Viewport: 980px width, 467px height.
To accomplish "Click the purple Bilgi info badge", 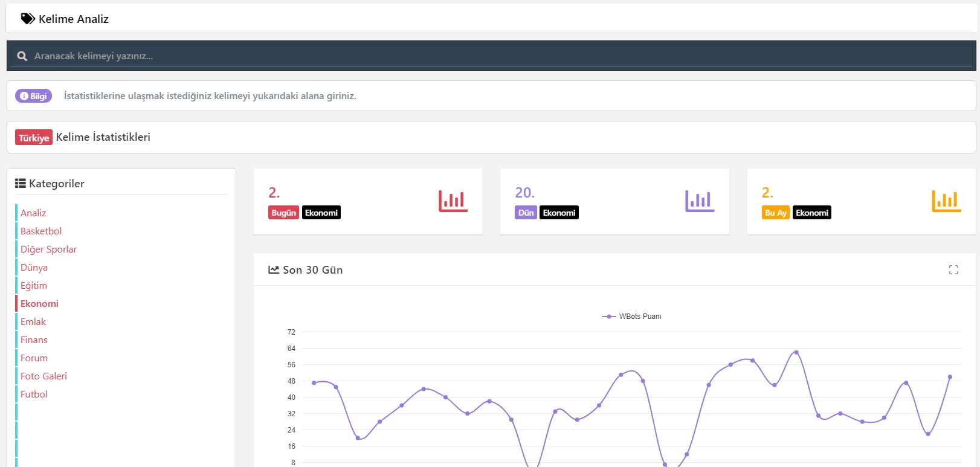I will (34, 96).
